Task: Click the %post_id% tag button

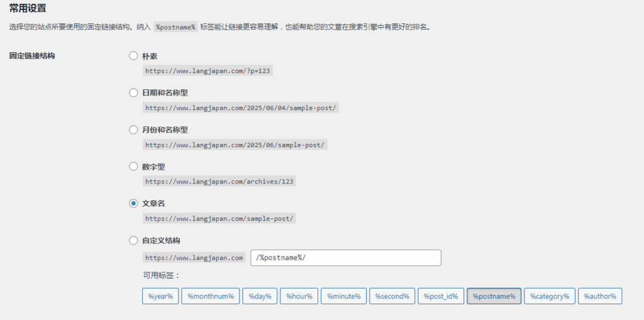Action: click(441, 296)
